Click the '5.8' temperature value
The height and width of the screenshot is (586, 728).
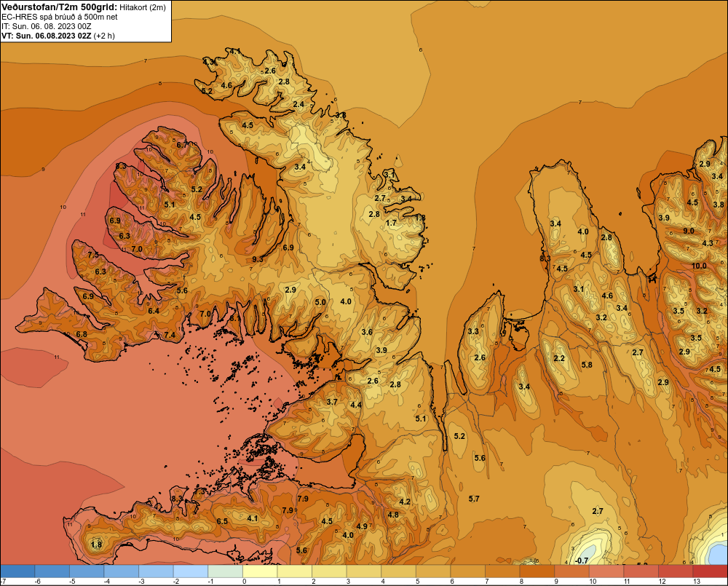pyautogui.click(x=587, y=365)
